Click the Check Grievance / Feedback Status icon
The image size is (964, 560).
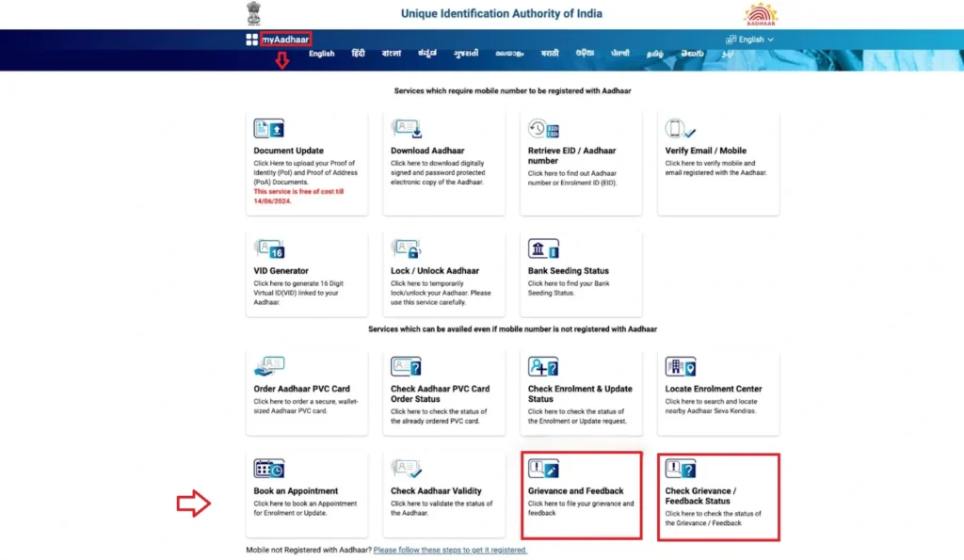681,469
